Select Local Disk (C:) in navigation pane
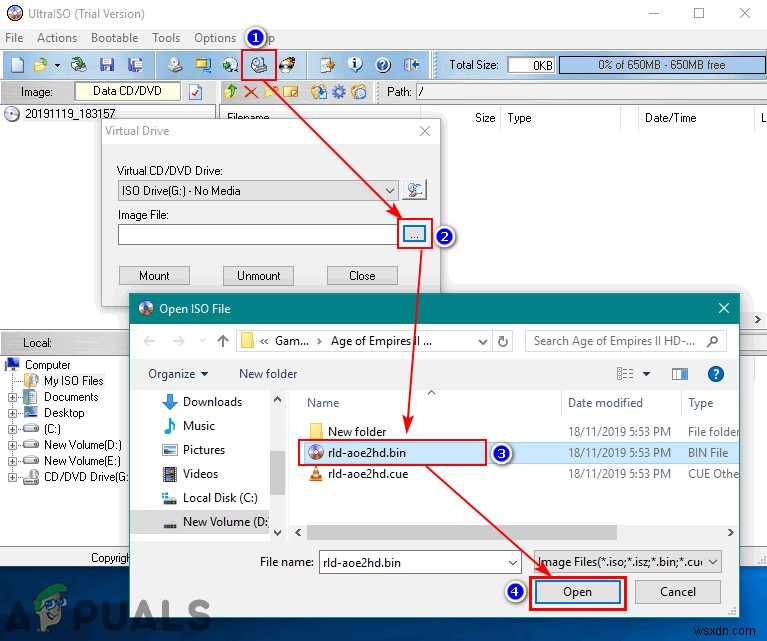The height and width of the screenshot is (641, 767). (220, 498)
